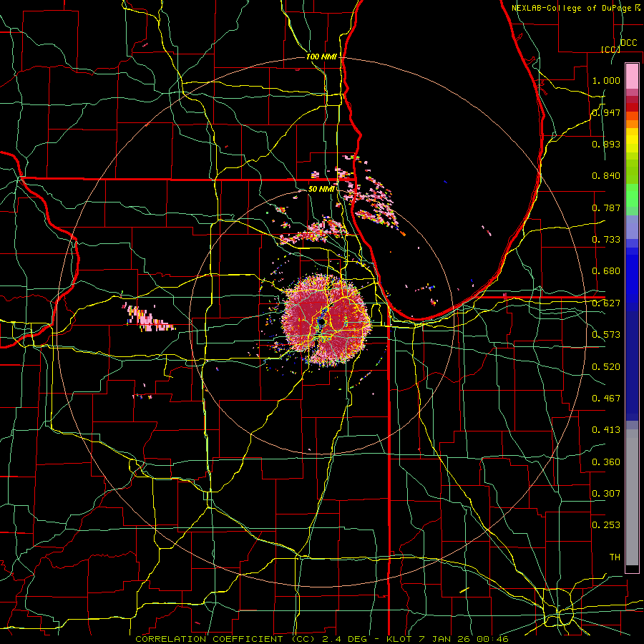Click the 0.787 scale value
Image resolution: width=644 pixels, height=644 pixels.
click(606, 208)
